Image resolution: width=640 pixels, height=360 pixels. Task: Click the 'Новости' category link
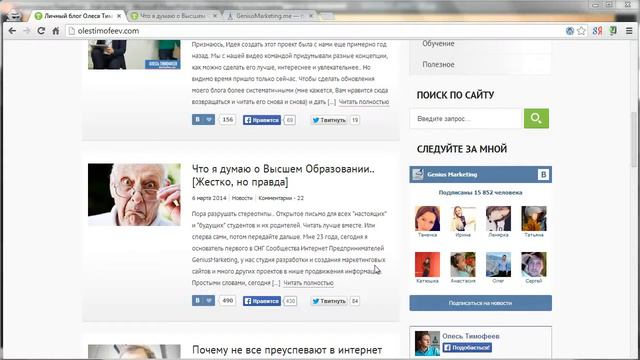click(x=242, y=198)
